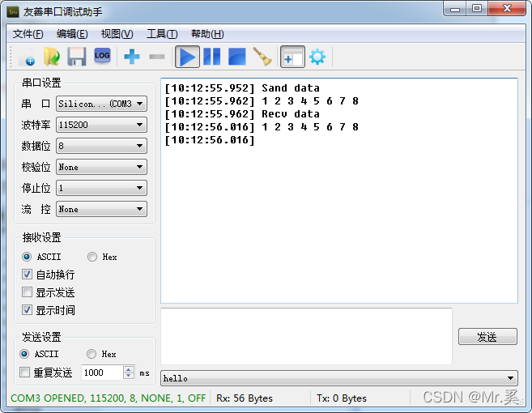The height and width of the screenshot is (413, 532).
Task: Click inside the receive log area
Action: (x=339, y=190)
